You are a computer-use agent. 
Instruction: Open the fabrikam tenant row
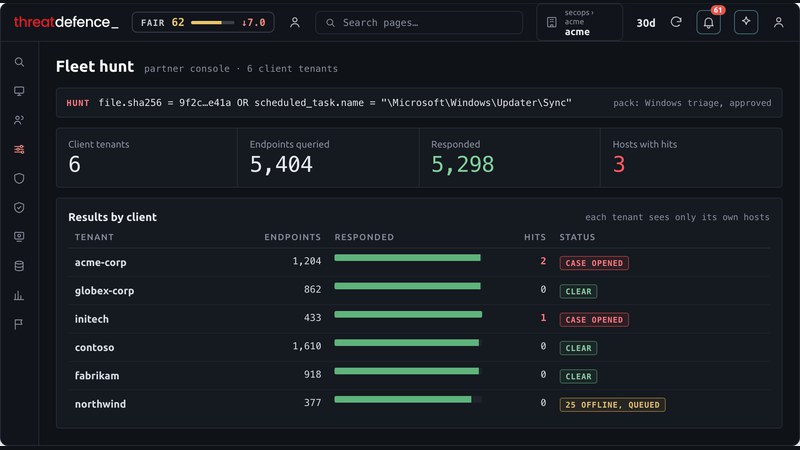coord(419,376)
